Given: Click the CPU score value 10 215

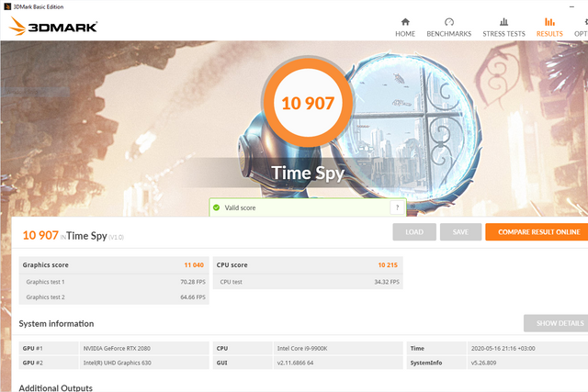Looking at the screenshot, I should click(x=388, y=265).
